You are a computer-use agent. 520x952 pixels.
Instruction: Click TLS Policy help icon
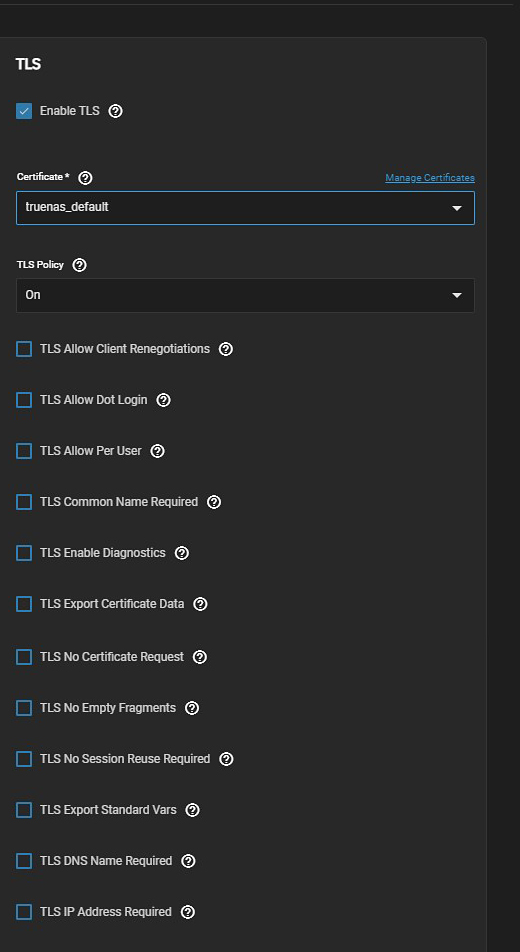[x=79, y=265]
